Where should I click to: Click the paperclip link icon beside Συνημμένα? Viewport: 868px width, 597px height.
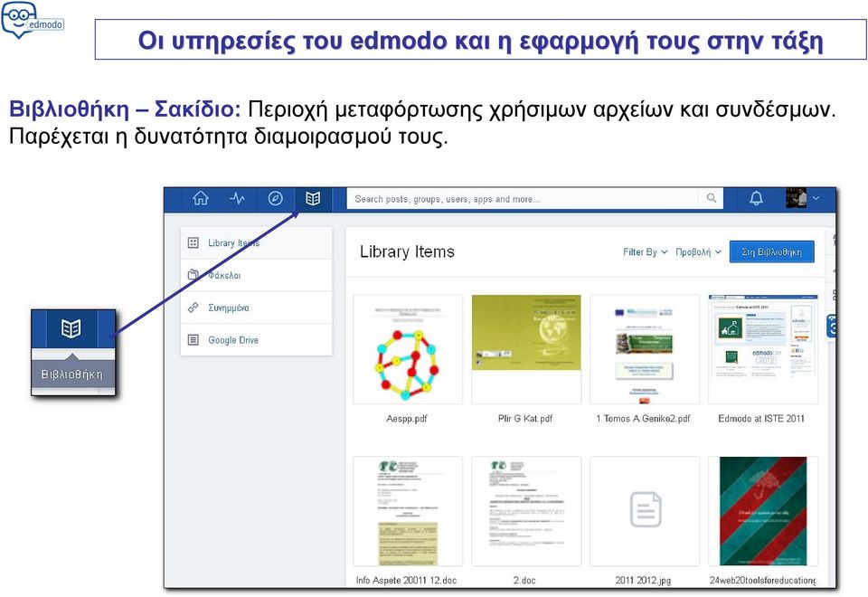pyautogui.click(x=193, y=307)
